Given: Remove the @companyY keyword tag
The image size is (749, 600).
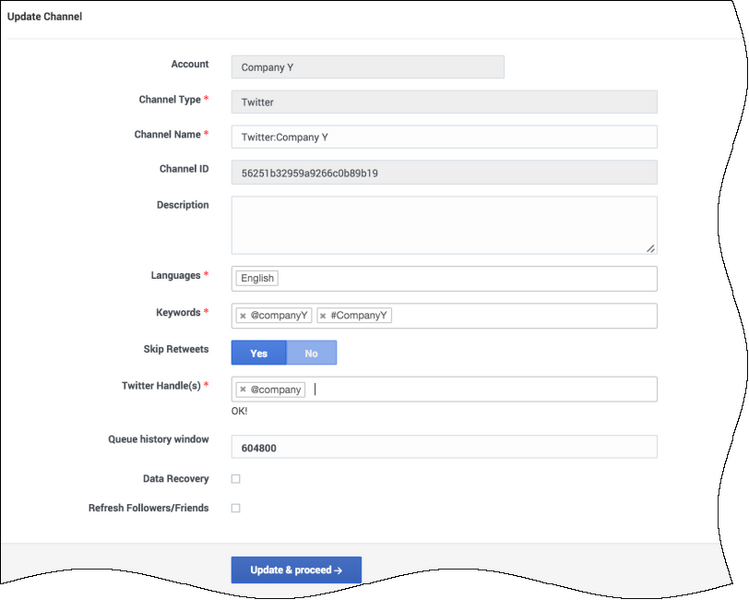Looking at the screenshot, I should [x=243, y=316].
